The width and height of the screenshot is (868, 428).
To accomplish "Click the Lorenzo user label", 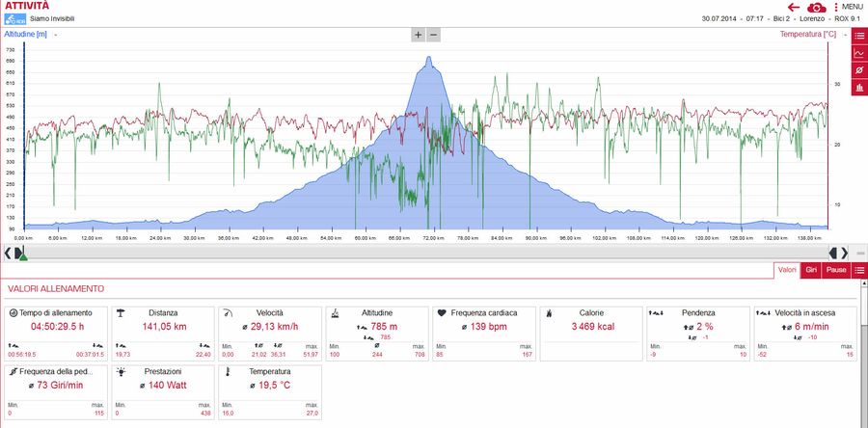I will pyautogui.click(x=811, y=19).
